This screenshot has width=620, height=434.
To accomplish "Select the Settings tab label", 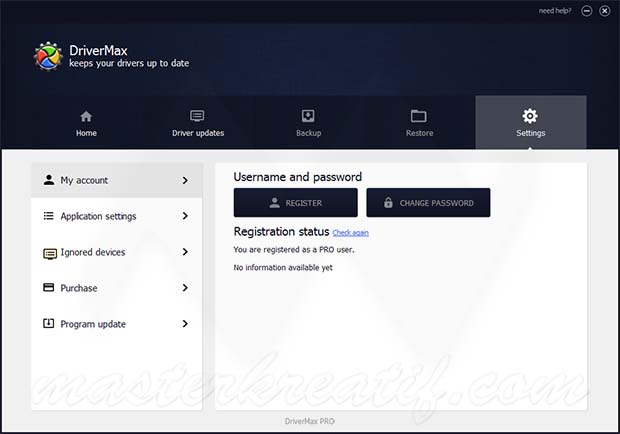I will click(x=531, y=133).
